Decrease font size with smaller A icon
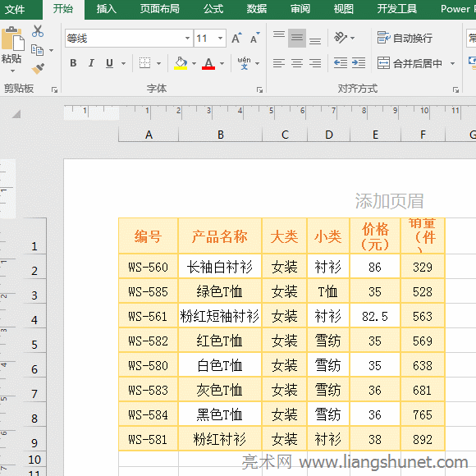This screenshot has height=476, width=476. [255, 39]
